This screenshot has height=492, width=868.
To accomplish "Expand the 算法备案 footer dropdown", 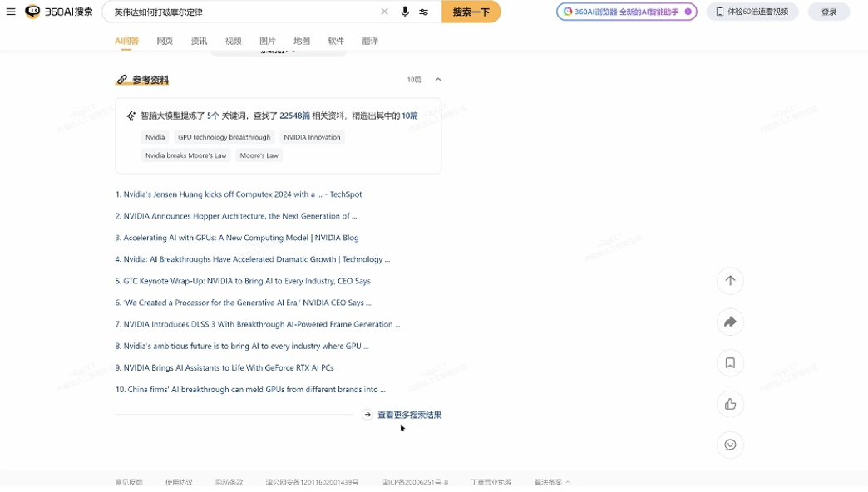I will [552, 482].
